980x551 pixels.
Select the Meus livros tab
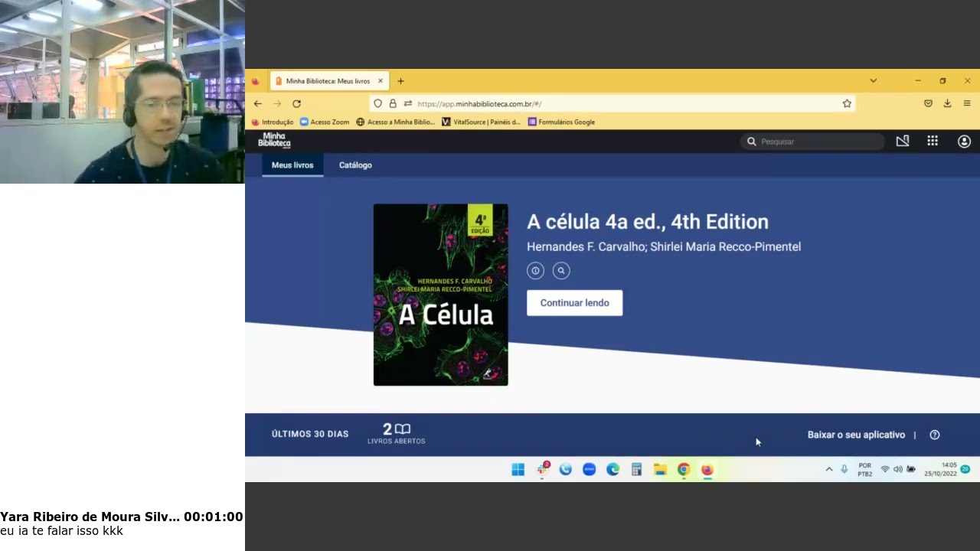point(292,165)
